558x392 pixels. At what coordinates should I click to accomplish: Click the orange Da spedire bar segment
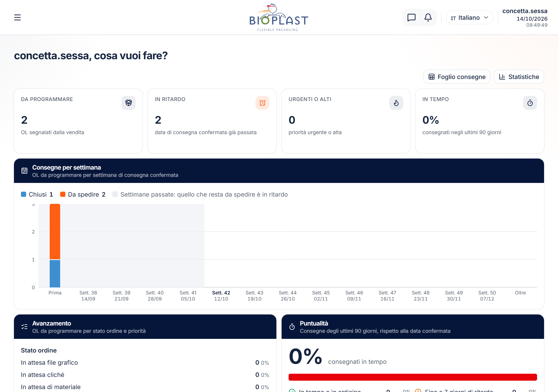55,231
